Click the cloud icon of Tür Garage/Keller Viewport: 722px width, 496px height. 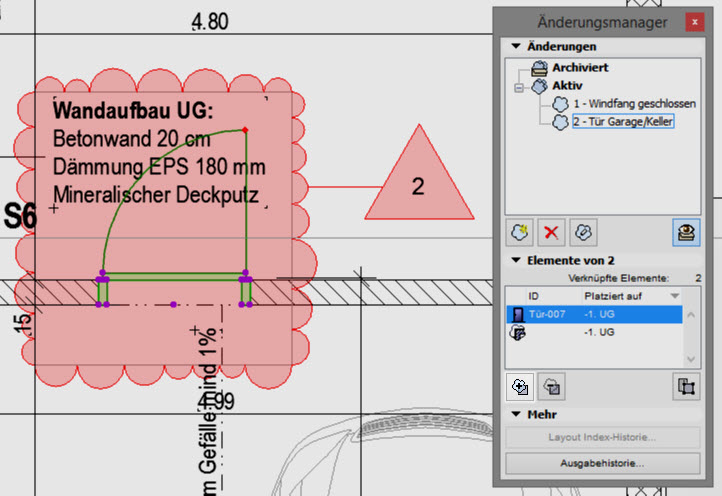(x=560, y=122)
